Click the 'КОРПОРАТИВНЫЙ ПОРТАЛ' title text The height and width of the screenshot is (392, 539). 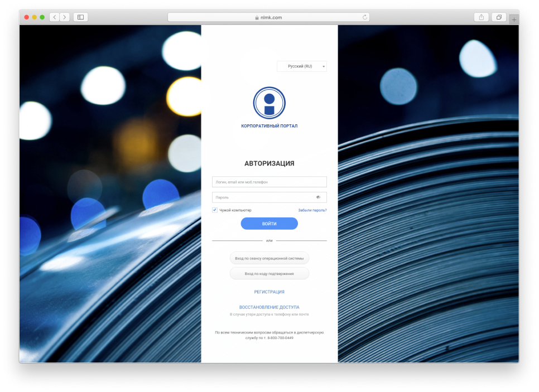point(269,126)
